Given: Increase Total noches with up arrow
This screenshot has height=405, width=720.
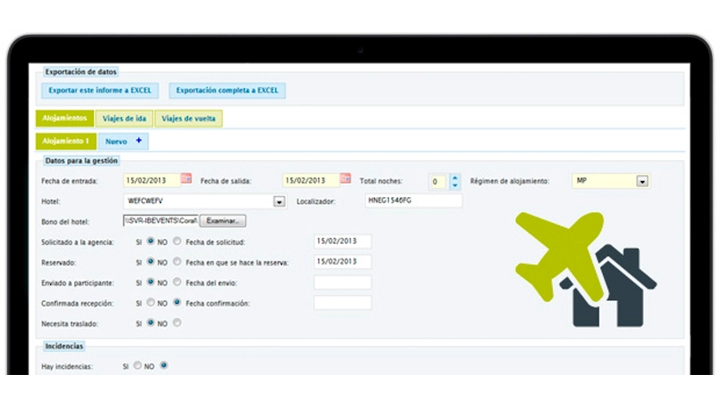Looking at the screenshot, I should coord(455,177).
